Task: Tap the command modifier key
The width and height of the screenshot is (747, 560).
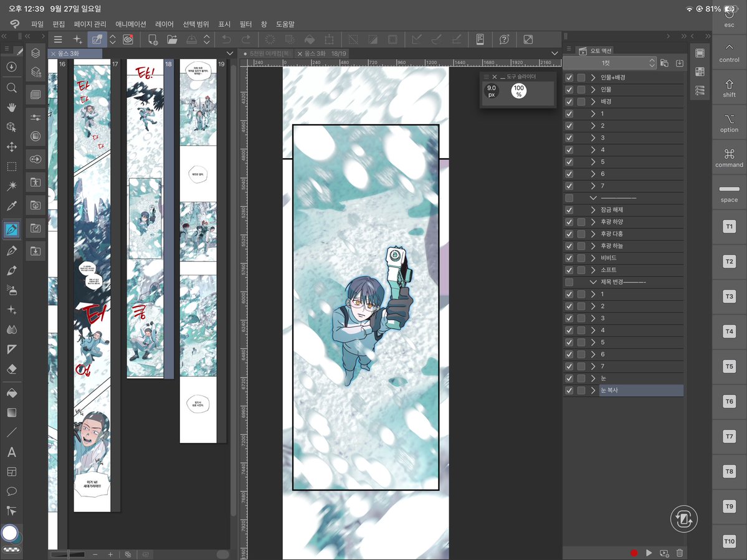Action: tap(729, 158)
